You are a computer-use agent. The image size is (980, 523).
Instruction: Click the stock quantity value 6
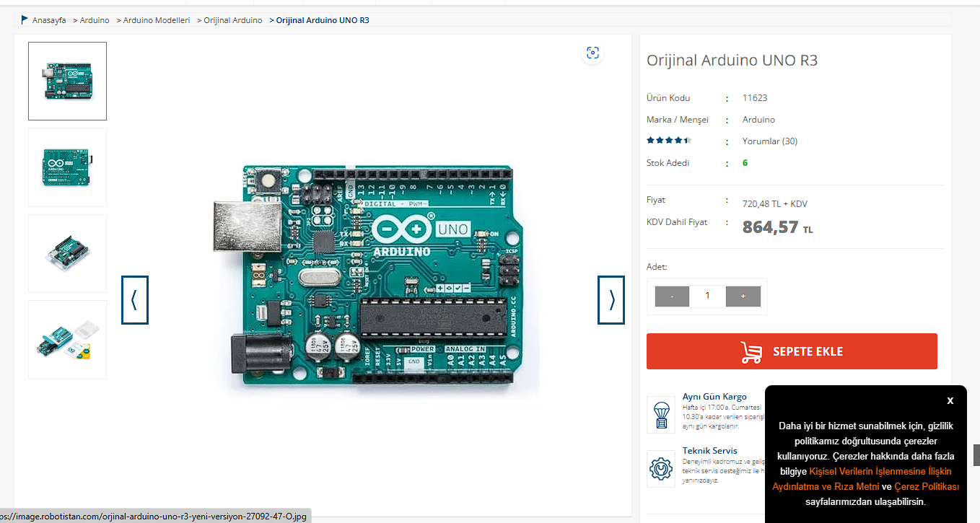745,163
